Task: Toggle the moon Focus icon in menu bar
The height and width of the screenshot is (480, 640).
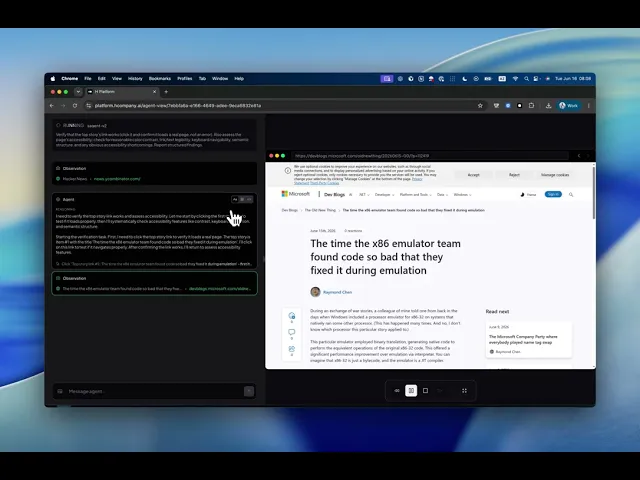Action: [x=464, y=79]
